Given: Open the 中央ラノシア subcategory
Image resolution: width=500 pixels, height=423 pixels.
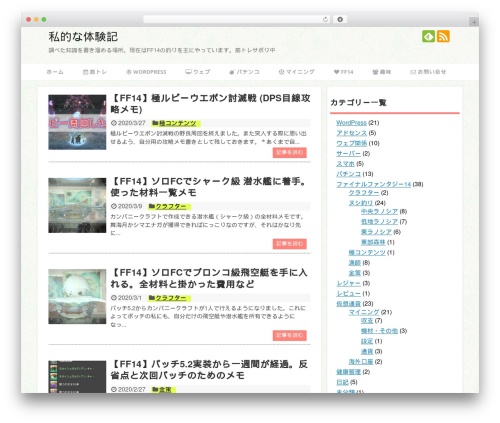Looking at the screenshot, I should coord(379,212).
